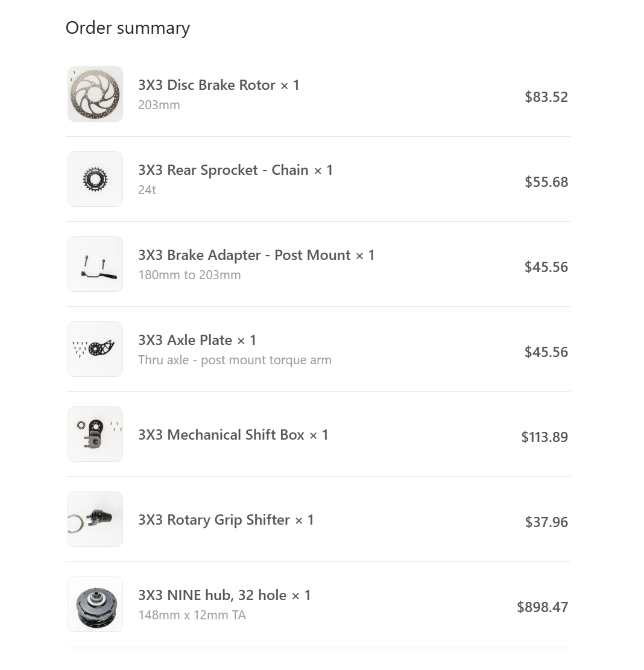
Task: Select the Brake Adapter thumbnail image
Action: coord(95,264)
